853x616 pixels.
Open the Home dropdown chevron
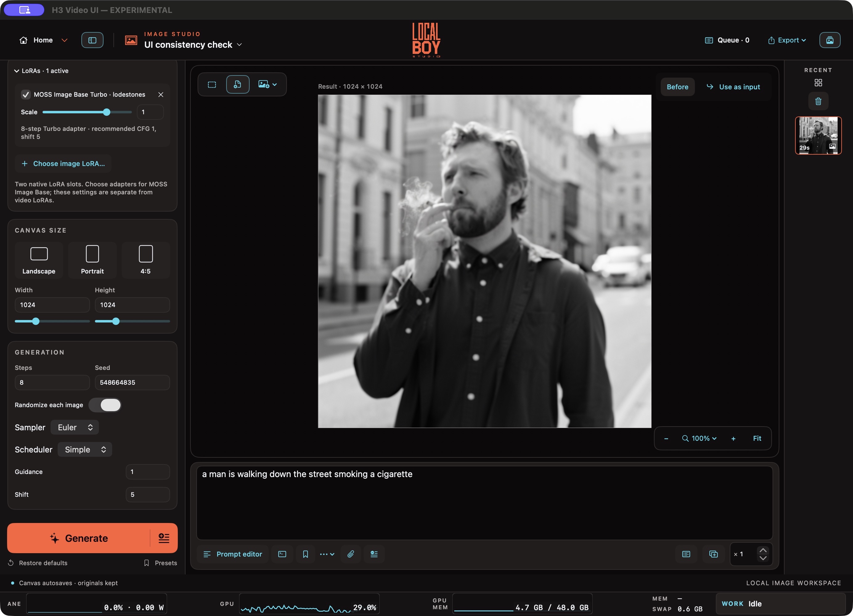click(64, 40)
